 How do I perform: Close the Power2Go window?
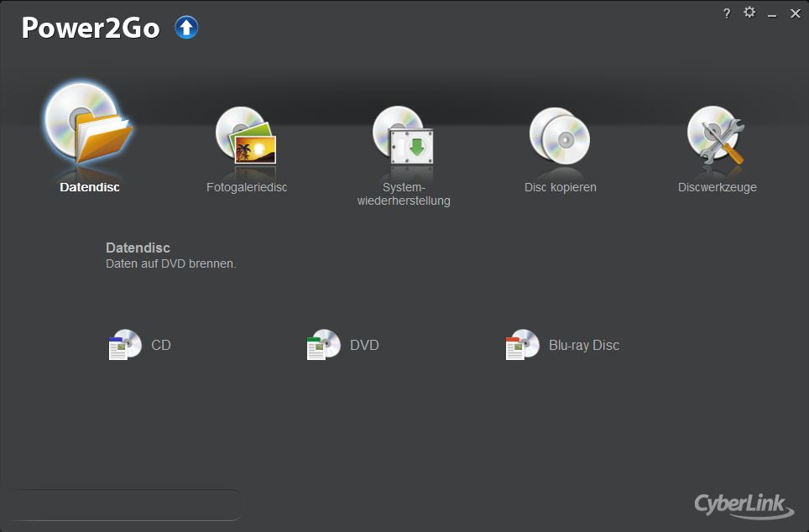[x=796, y=13]
